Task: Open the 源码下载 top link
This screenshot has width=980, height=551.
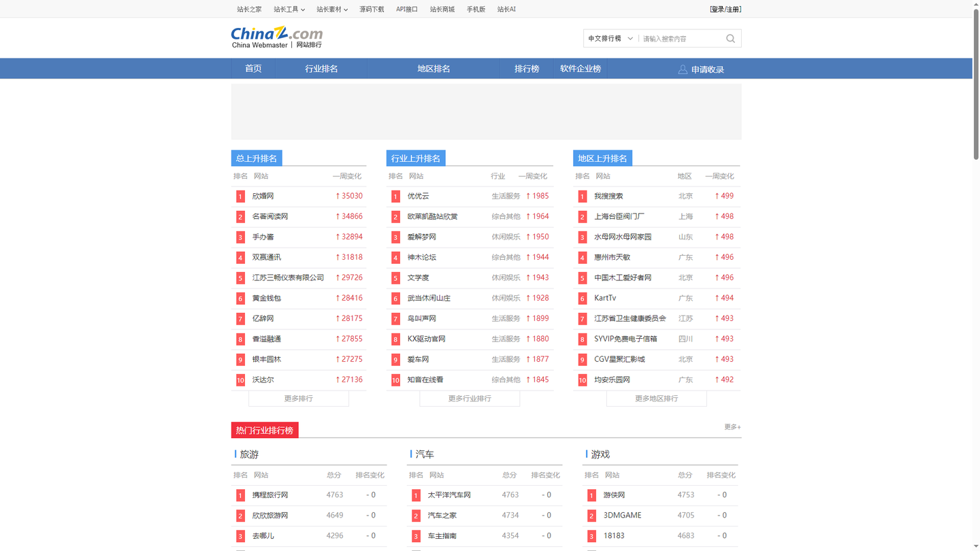Action: [x=372, y=10]
